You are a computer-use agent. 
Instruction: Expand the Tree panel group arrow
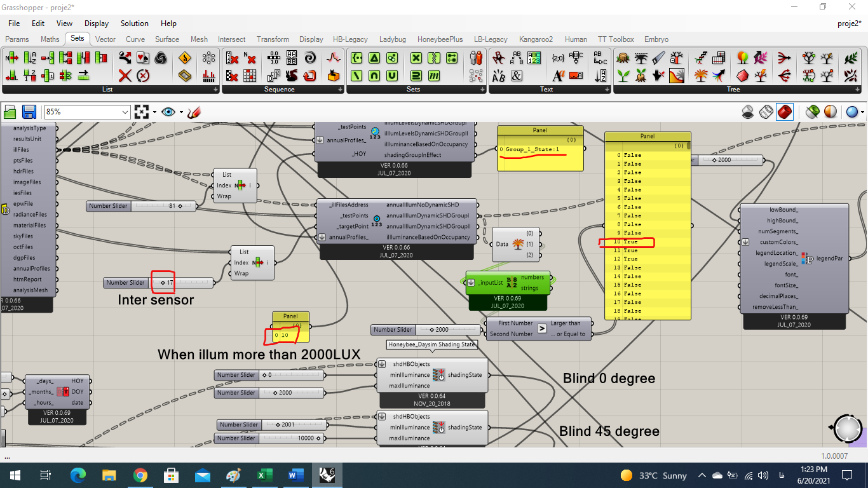point(858,90)
